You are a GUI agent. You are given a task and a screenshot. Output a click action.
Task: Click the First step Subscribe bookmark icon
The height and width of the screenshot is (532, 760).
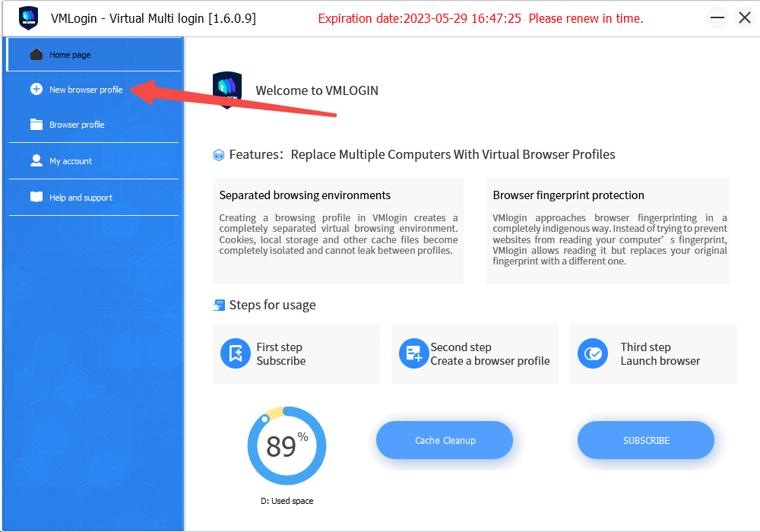point(236,353)
